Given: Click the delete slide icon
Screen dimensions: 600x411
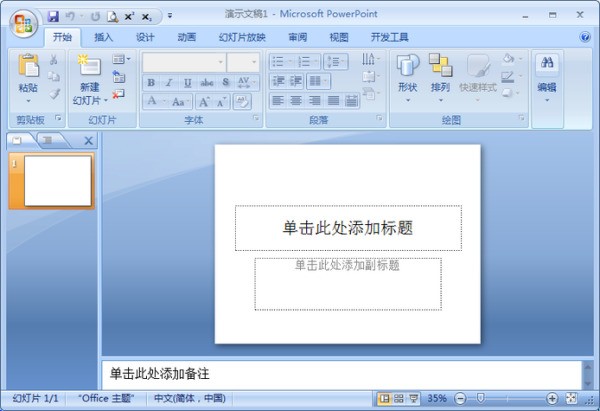Looking at the screenshot, I should click(x=119, y=93).
